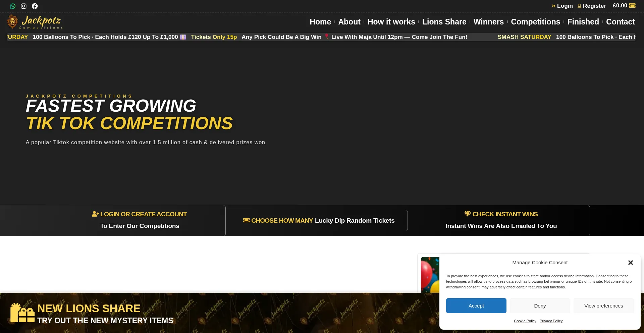The image size is (644, 333).
Task: Go to the Competitions menu item
Action: click(535, 22)
